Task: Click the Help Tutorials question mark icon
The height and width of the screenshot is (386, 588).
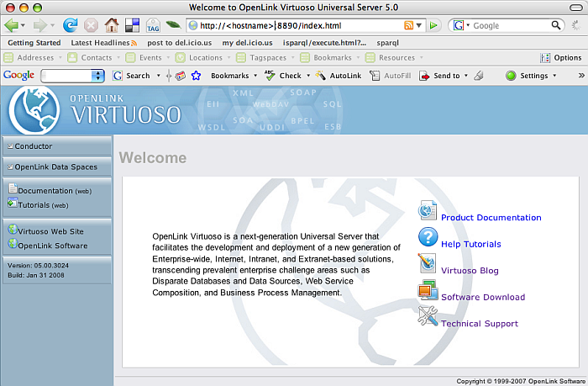Action: [x=428, y=237]
